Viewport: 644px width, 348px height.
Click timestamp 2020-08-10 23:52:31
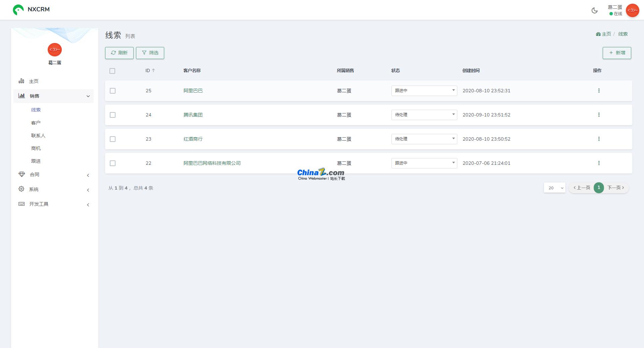click(487, 91)
